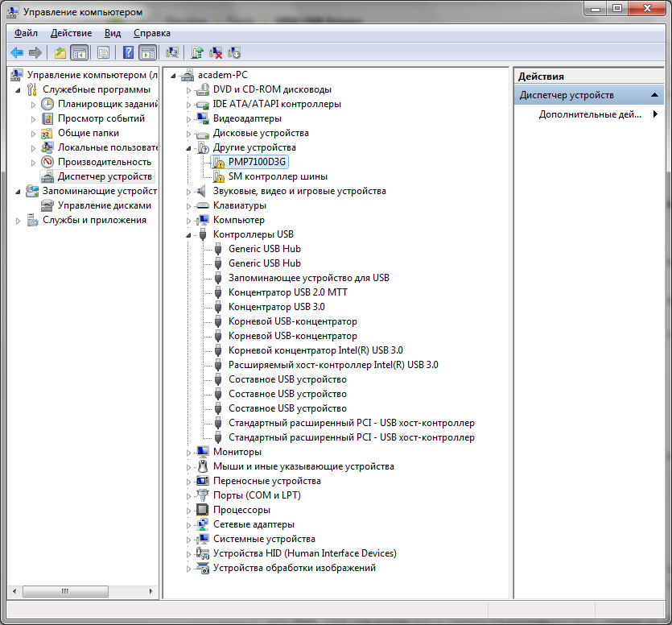This screenshot has height=625, width=672.
Task: Click the Back arrow toolbar icon
Action: tap(17, 53)
